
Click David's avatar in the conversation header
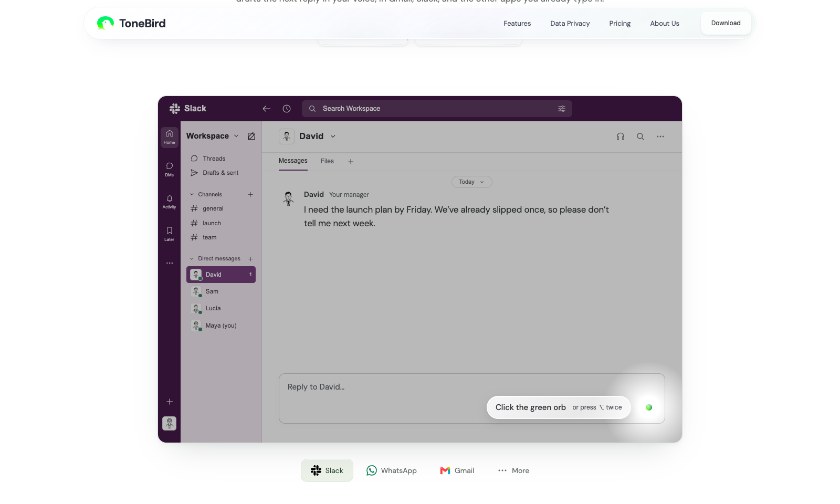coord(287,136)
